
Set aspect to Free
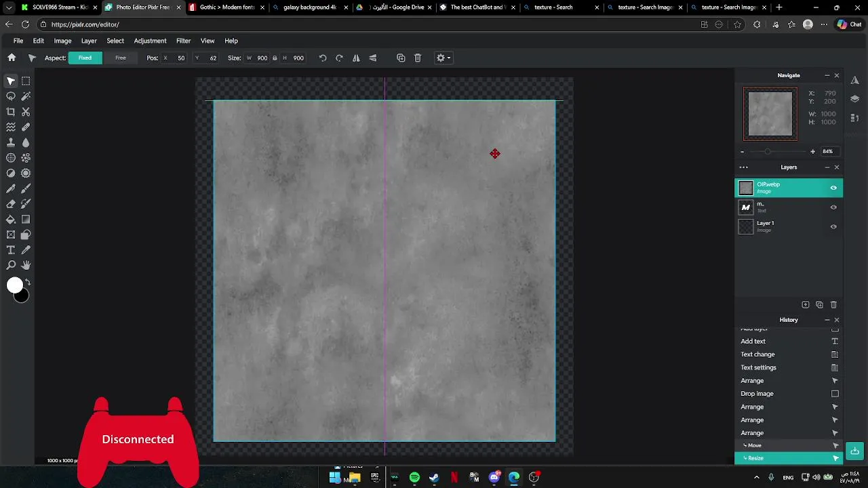coord(121,58)
